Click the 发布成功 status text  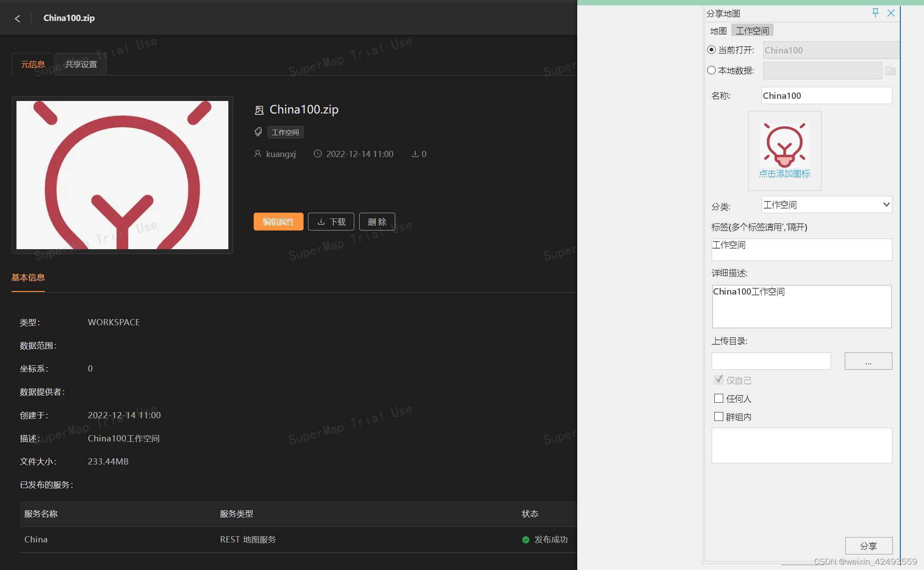pos(551,540)
